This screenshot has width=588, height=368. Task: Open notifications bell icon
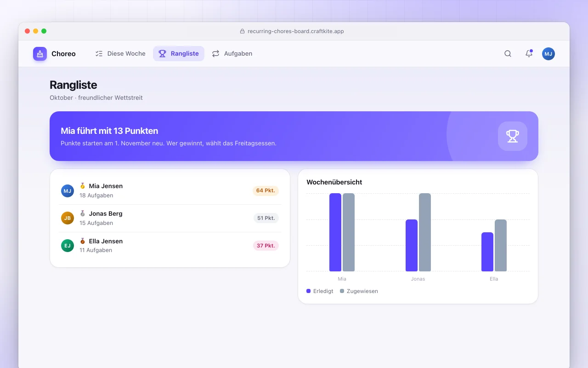click(x=529, y=54)
